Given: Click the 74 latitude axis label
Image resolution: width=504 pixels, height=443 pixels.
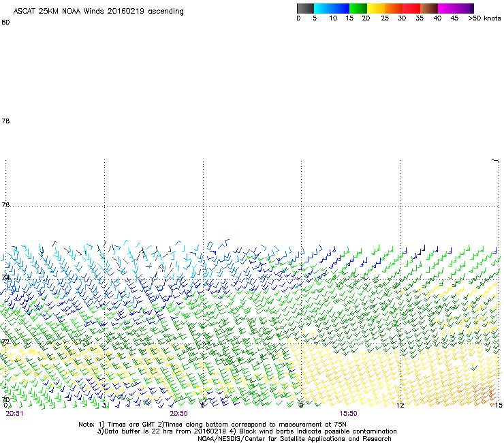Looking at the screenshot, I should 5,277.
